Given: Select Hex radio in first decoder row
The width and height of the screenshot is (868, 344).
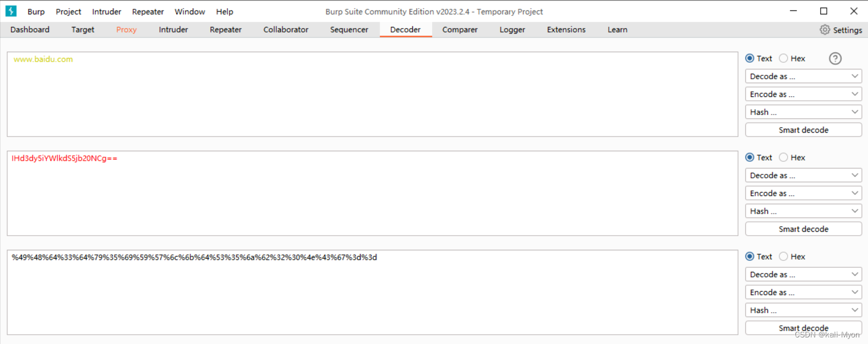Looking at the screenshot, I should click(x=783, y=58).
